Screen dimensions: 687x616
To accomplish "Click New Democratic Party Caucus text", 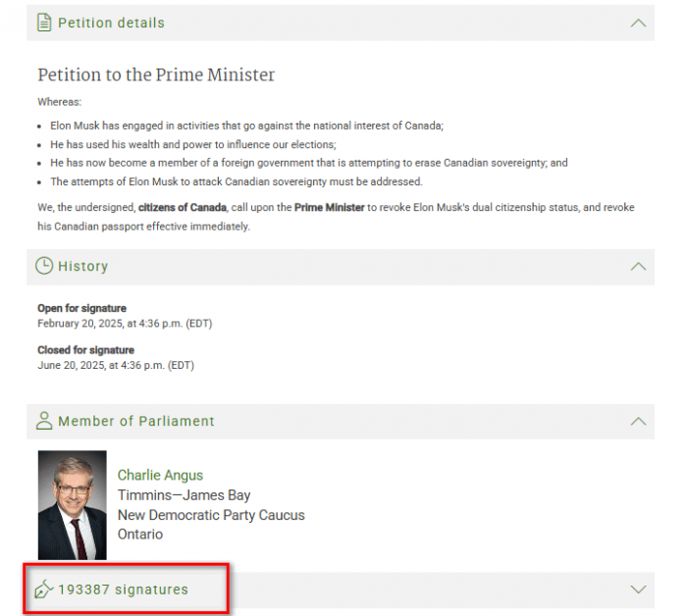I will [x=211, y=515].
